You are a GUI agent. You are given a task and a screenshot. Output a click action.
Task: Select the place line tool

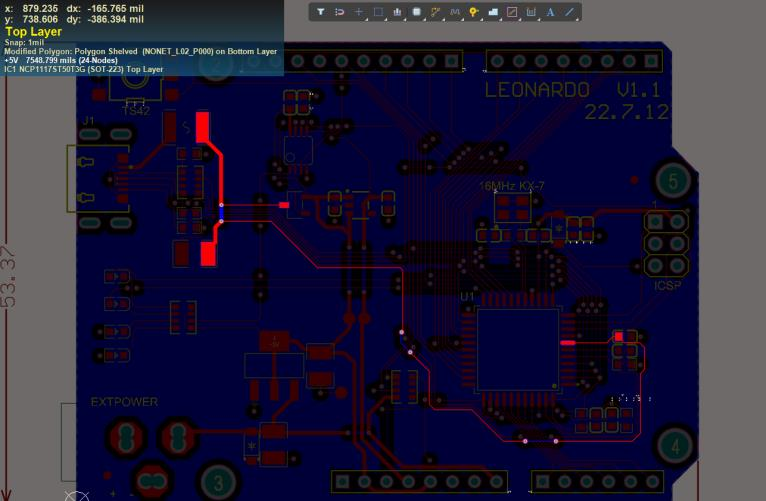(x=570, y=12)
